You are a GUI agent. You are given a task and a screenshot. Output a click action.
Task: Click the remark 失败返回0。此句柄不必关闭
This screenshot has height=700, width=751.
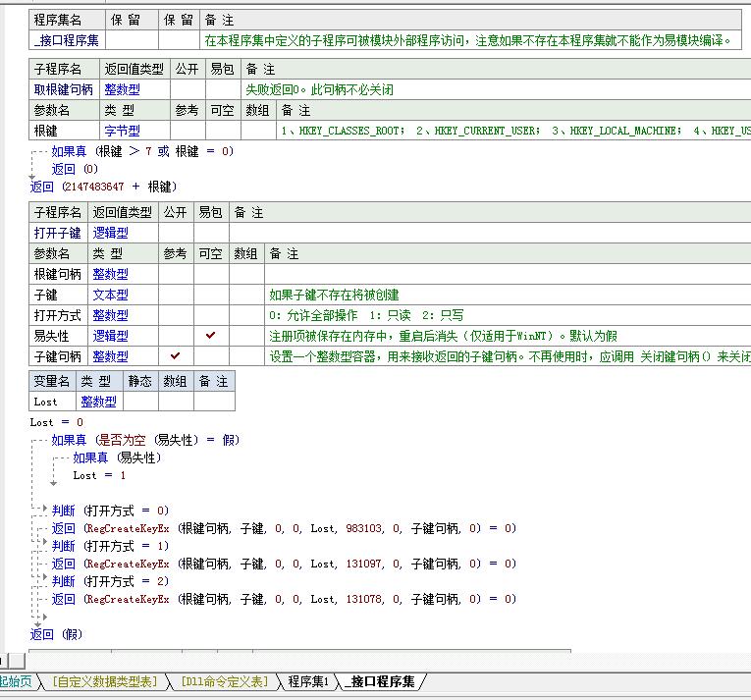coord(319,89)
